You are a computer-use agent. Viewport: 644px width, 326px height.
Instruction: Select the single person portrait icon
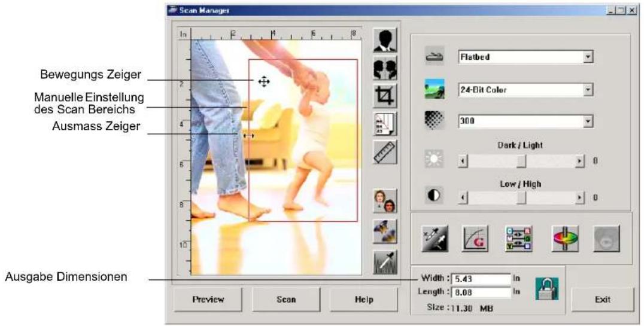(x=385, y=40)
